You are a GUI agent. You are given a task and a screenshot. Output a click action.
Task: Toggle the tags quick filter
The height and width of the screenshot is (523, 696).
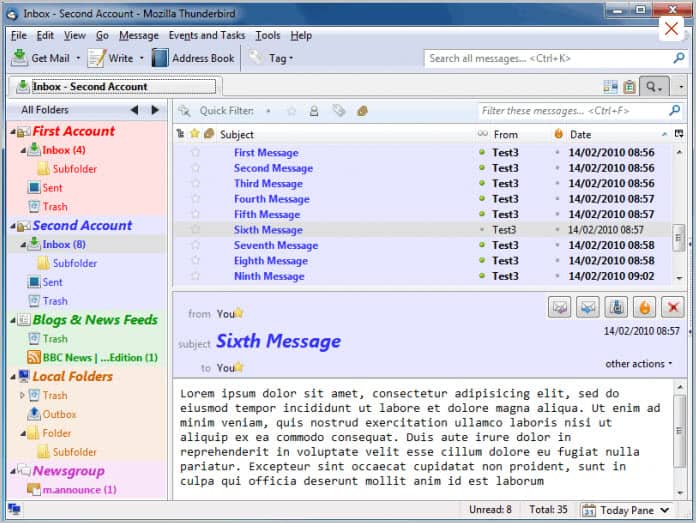tap(339, 111)
